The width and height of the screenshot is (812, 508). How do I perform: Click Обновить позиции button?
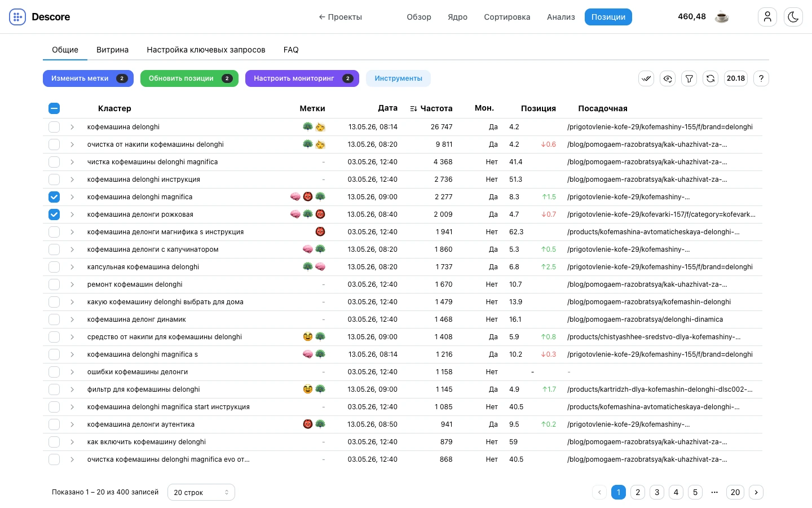click(189, 78)
